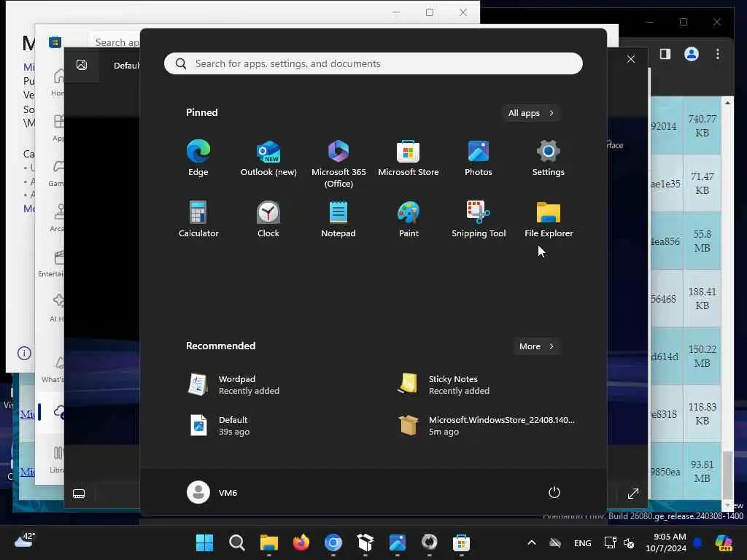Open Microsoft Store on taskbar

pyautogui.click(x=461, y=542)
